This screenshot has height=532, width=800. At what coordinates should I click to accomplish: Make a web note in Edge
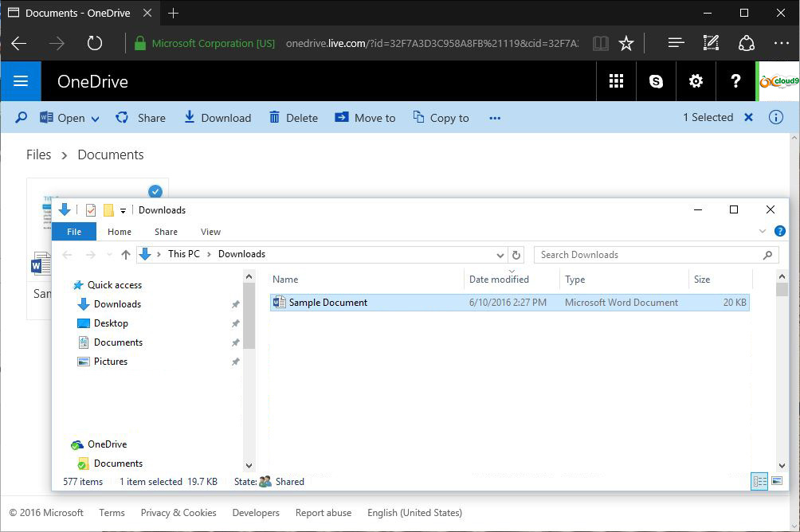point(711,43)
